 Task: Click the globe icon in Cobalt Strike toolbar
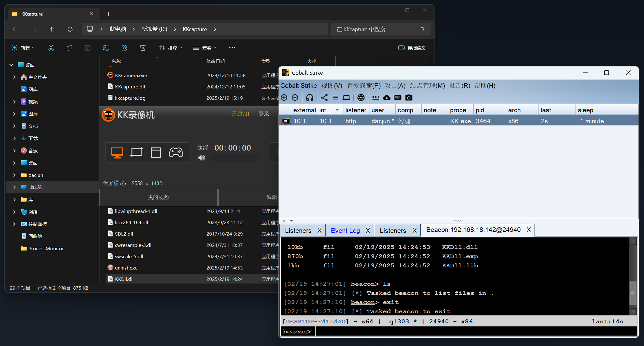click(361, 98)
